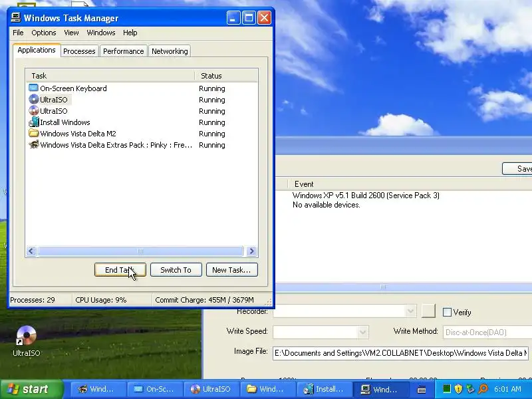Open the Options menu

pyautogui.click(x=44, y=33)
